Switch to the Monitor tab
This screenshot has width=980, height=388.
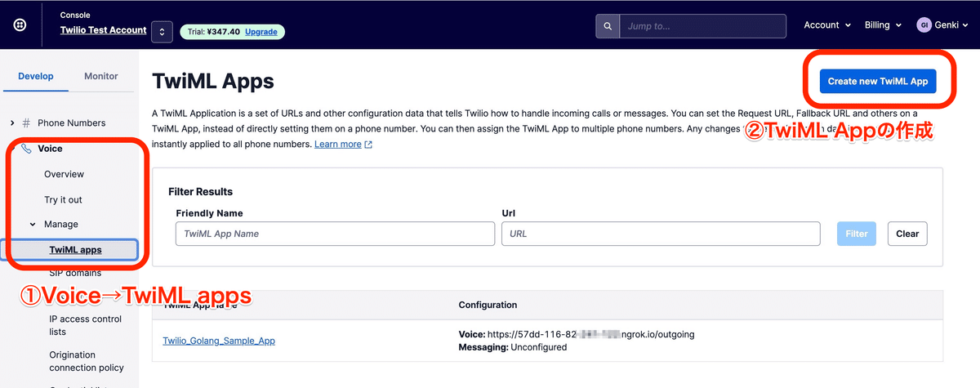pos(101,76)
